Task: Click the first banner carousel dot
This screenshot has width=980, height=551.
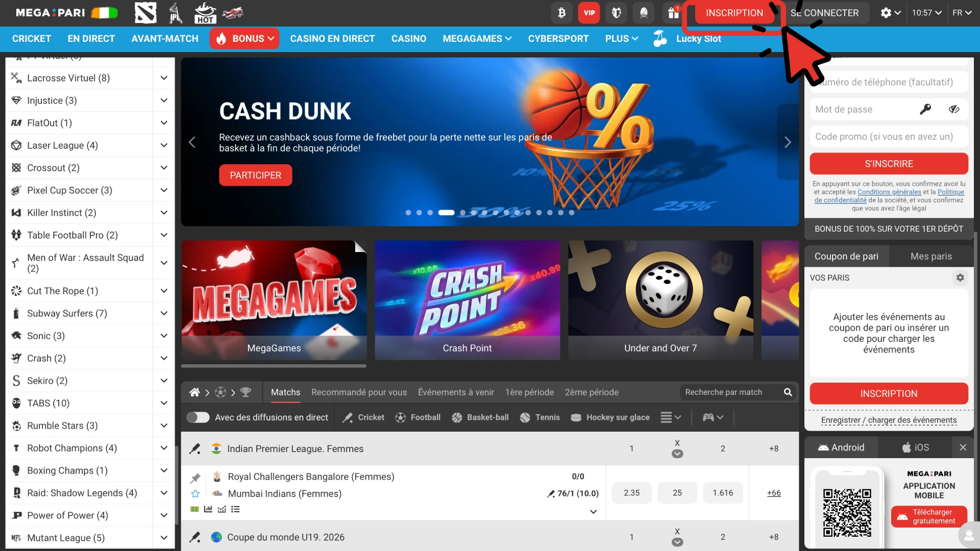Action: tap(408, 213)
